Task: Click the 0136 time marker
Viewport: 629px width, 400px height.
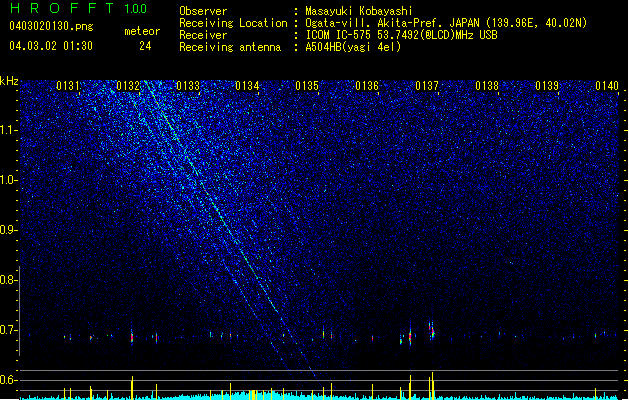Action: click(x=367, y=86)
